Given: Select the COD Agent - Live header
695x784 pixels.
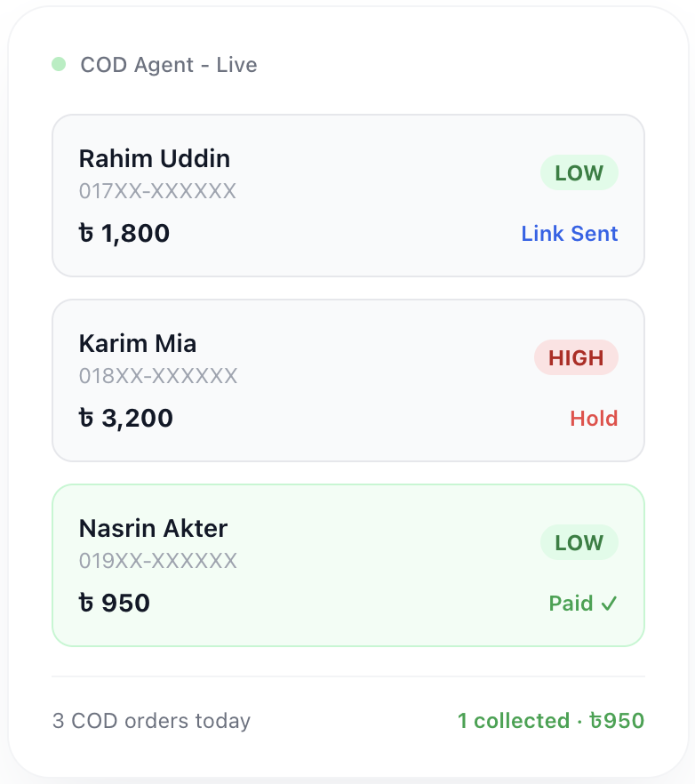Looking at the screenshot, I should 169,64.
